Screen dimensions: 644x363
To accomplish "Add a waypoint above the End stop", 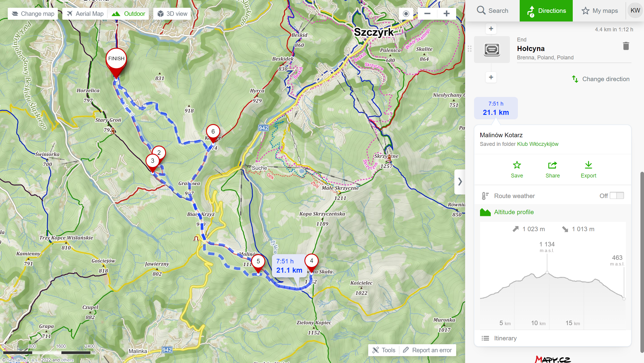I will (491, 29).
